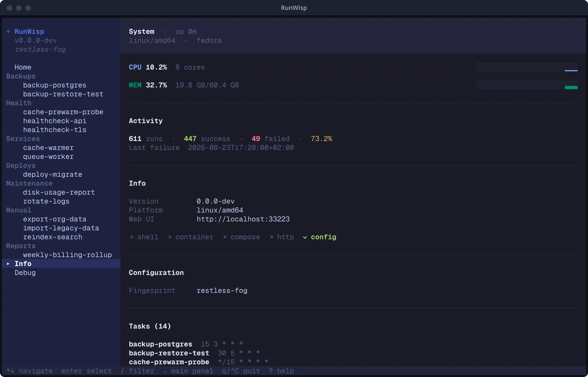This screenshot has width=588, height=377.
Task: Select the cache-warmer service
Action: coord(48,148)
